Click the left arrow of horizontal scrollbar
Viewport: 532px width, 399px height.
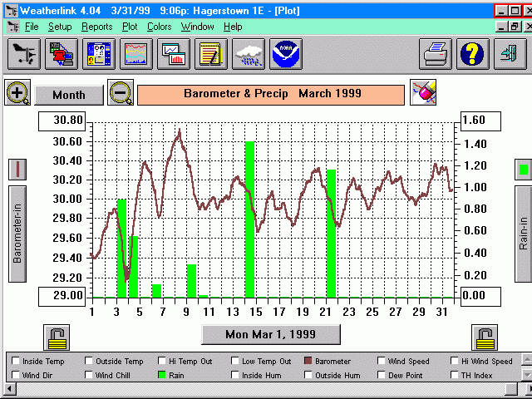(x=10, y=388)
